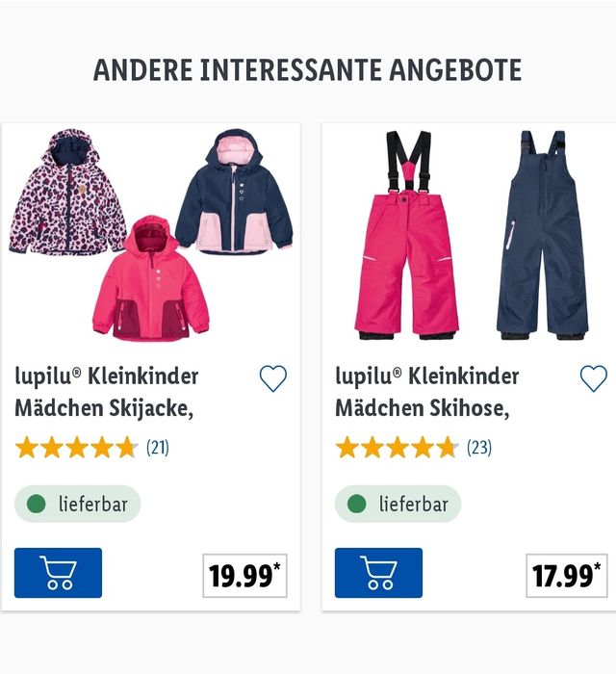Image resolution: width=616 pixels, height=674 pixels.
Task: Favorite the Mädchen Skijacke with heart icon
Action: point(273,378)
